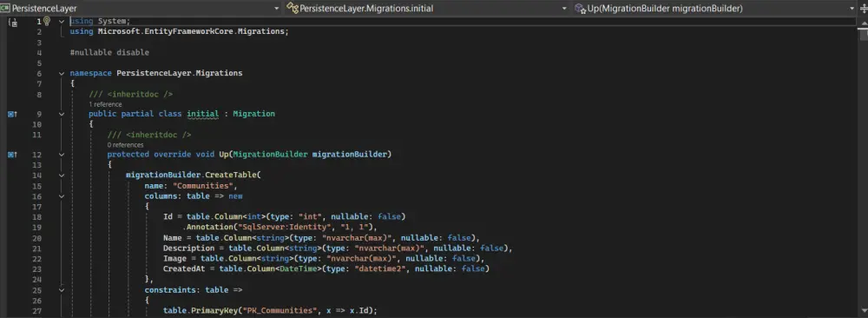Screen dimensions: 868x318
Task: Click the 'Migration' base class name
Action: click(x=253, y=114)
